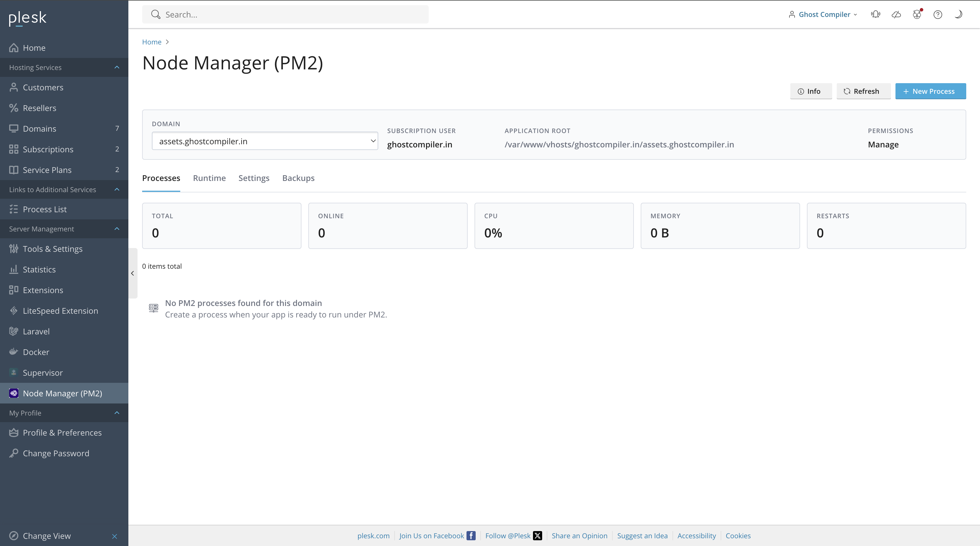Click the Supervisor icon in sidebar
The height and width of the screenshot is (546, 980).
14,373
